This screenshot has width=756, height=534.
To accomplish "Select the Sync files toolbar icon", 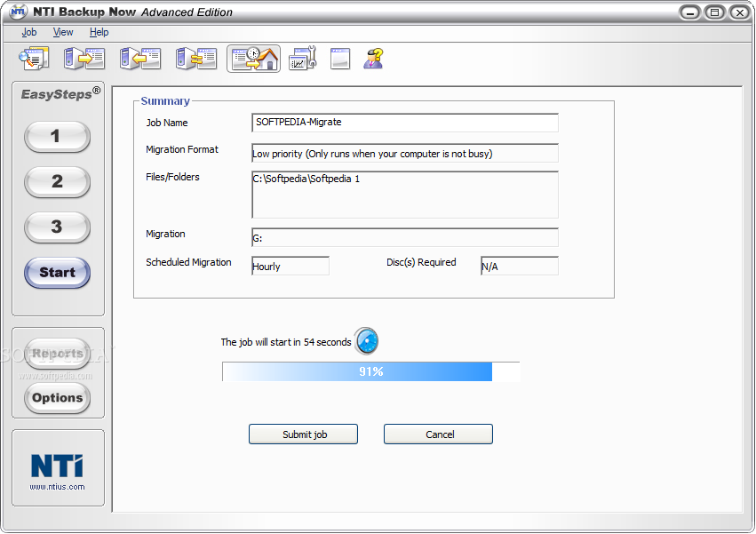I will coord(196,59).
